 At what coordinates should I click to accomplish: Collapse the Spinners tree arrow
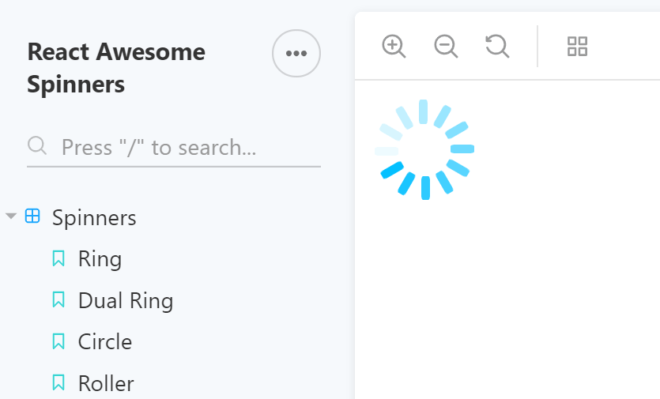click(x=11, y=216)
